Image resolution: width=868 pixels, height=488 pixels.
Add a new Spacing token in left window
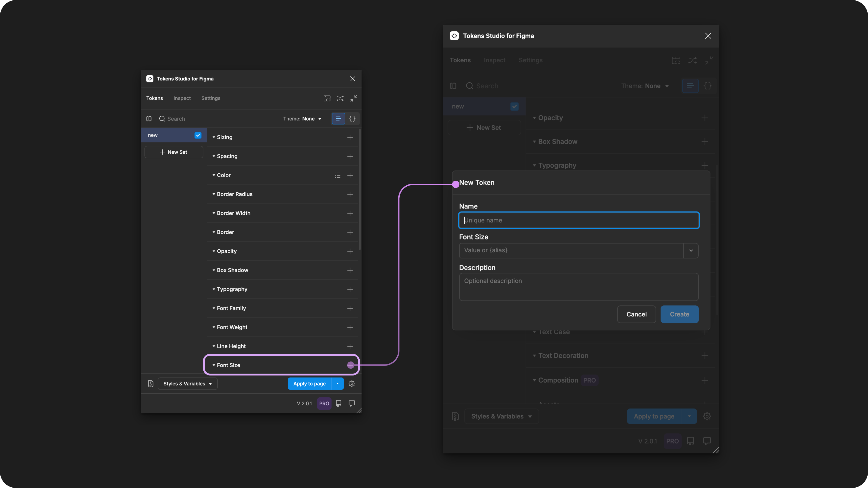coord(350,156)
